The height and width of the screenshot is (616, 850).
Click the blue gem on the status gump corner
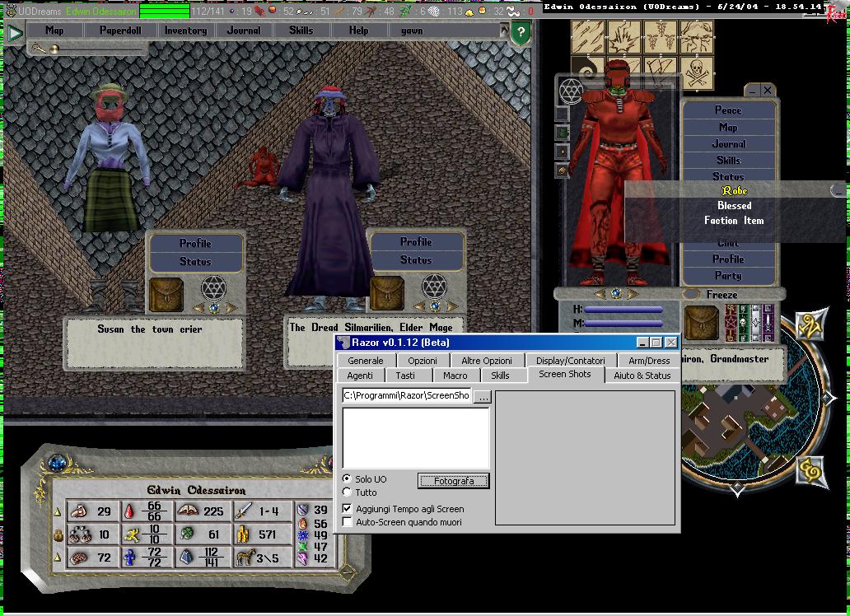tap(57, 464)
